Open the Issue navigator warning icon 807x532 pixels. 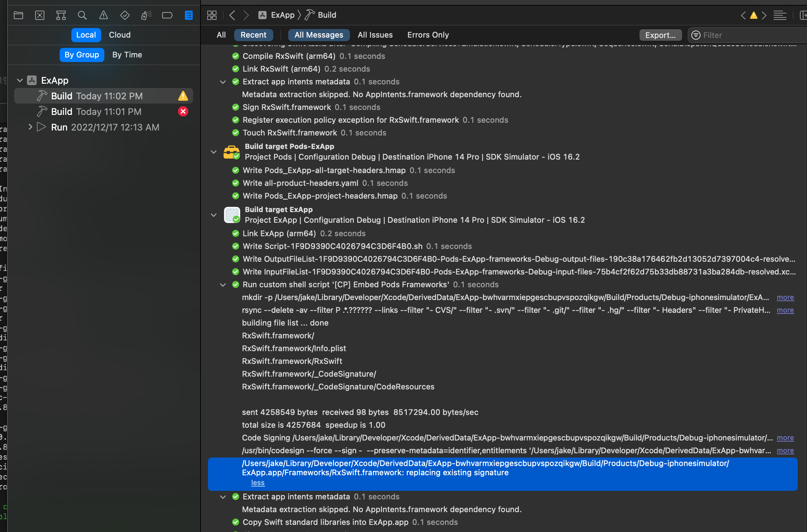coord(103,15)
